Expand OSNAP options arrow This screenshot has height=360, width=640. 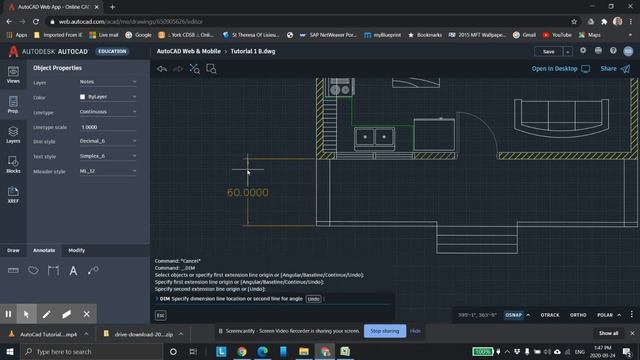[528, 315]
